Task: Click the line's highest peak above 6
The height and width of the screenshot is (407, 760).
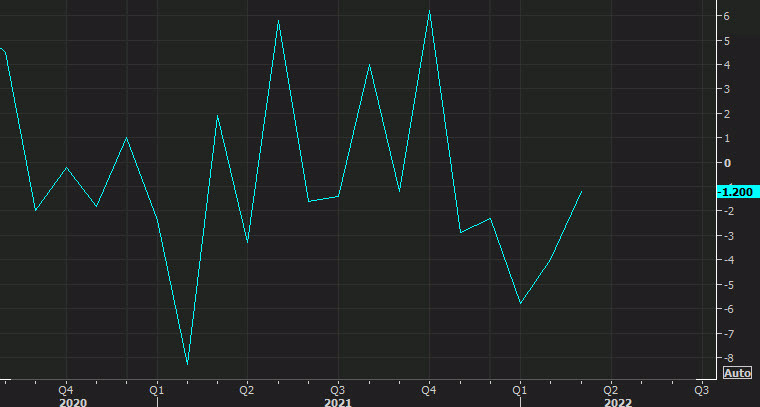Action: tap(429, 11)
